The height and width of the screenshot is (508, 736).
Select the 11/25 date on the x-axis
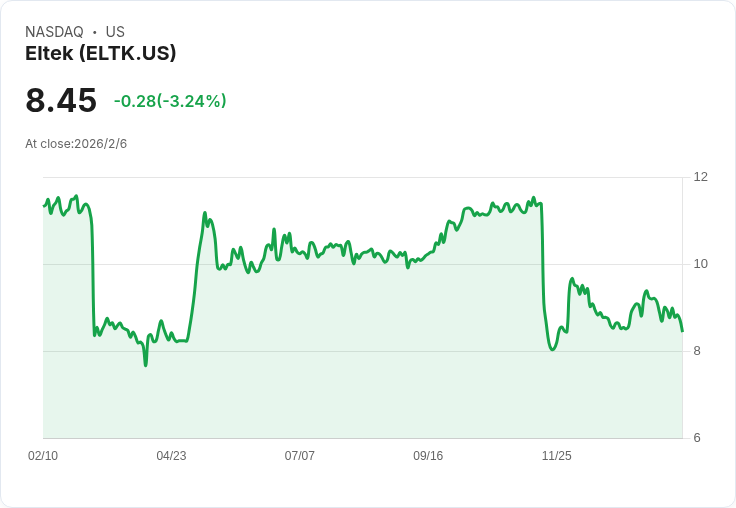pos(556,456)
